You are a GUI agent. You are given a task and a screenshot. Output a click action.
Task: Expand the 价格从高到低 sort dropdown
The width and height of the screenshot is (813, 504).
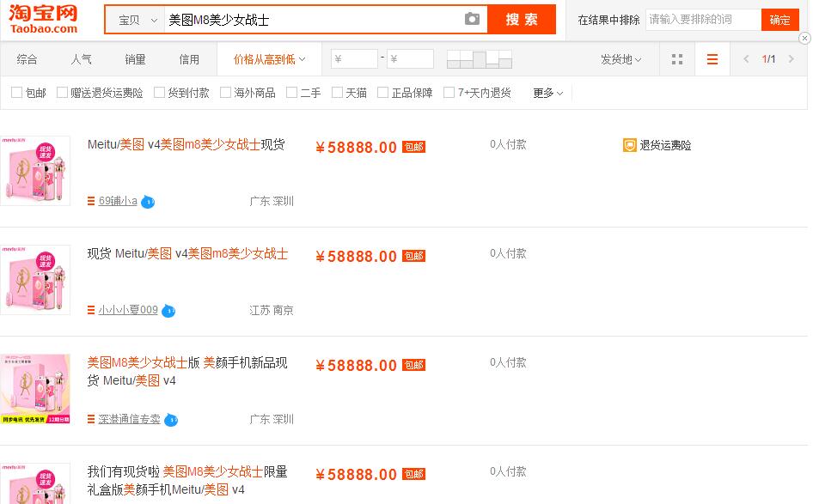point(269,59)
